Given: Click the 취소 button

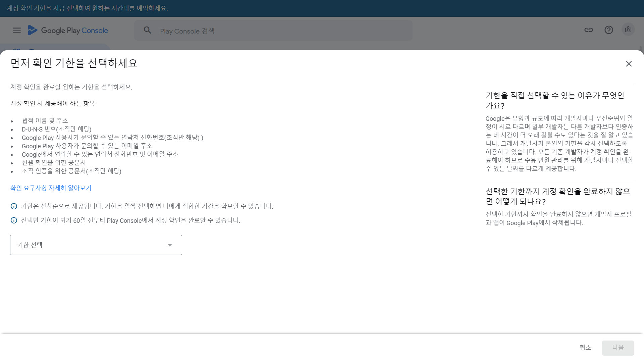Looking at the screenshot, I should pos(585,348).
